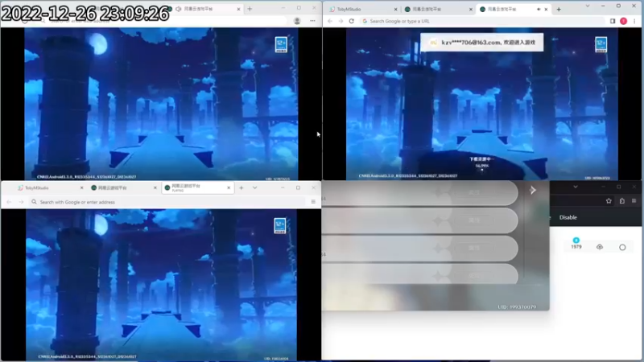Click the UID 199370079 text in the game panel

pos(517,307)
